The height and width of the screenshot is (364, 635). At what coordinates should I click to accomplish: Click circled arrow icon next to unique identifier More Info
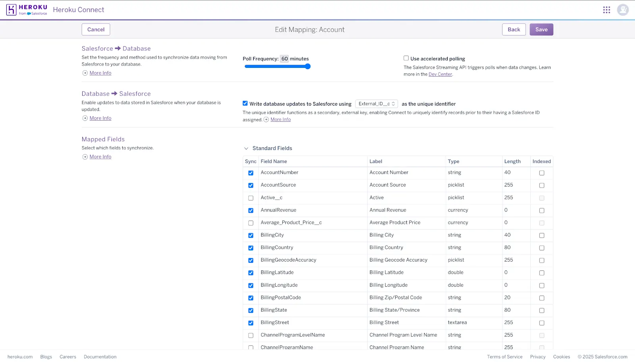pos(266,119)
